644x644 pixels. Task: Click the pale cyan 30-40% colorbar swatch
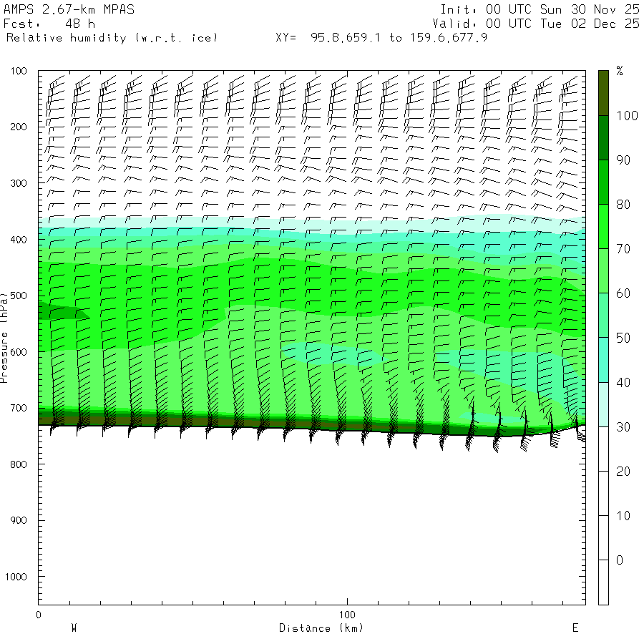pos(603,404)
